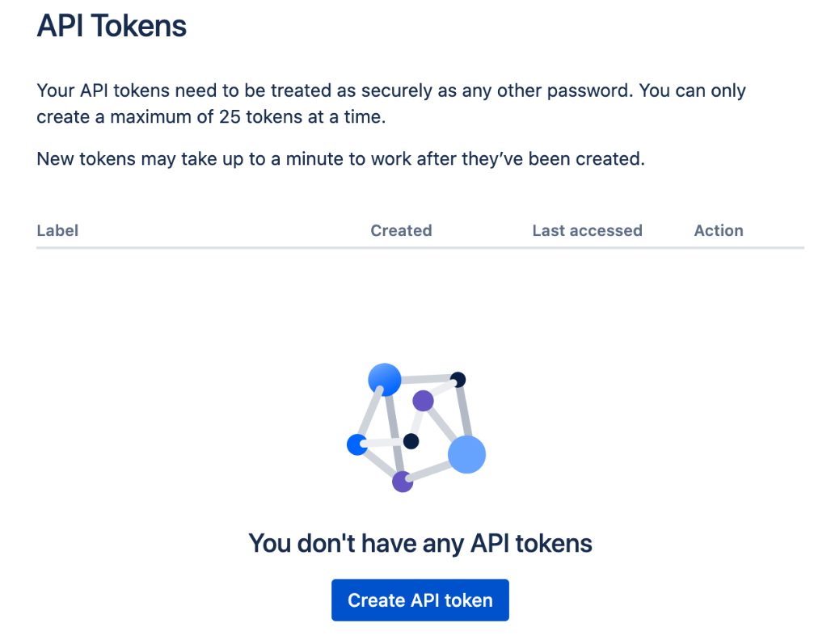Select the Action column header

pos(718,230)
